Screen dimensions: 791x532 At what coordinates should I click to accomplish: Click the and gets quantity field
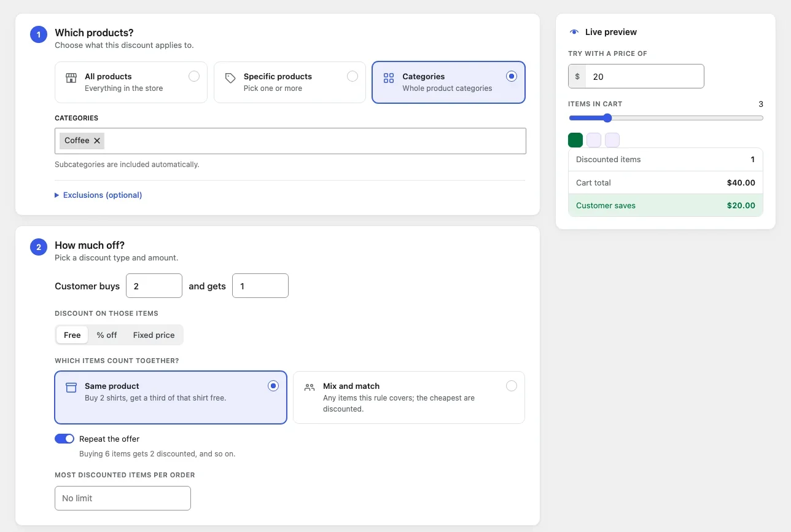click(x=260, y=286)
